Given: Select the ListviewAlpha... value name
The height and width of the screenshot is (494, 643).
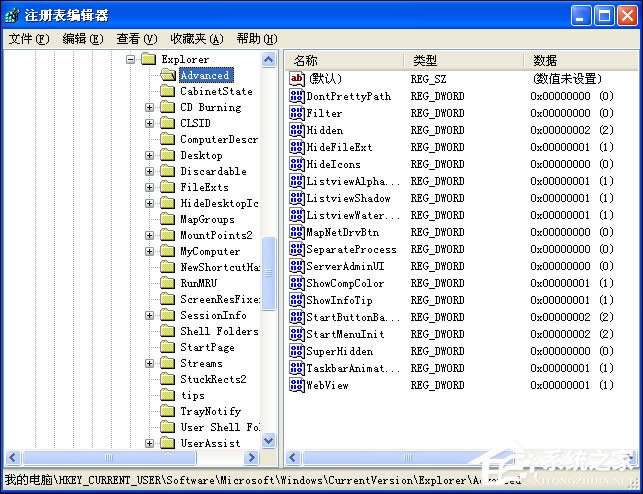Looking at the screenshot, I should pyautogui.click(x=353, y=181).
